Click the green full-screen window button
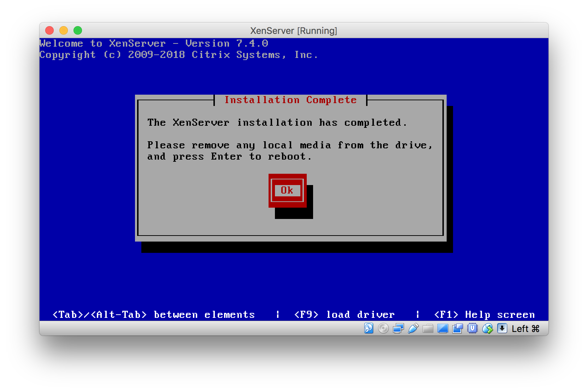The height and width of the screenshot is (392, 588). coord(78,31)
